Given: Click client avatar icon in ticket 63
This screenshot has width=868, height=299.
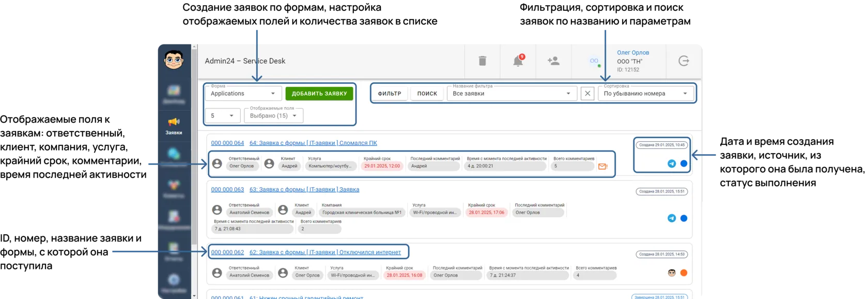Looking at the screenshot, I should coord(283,210).
